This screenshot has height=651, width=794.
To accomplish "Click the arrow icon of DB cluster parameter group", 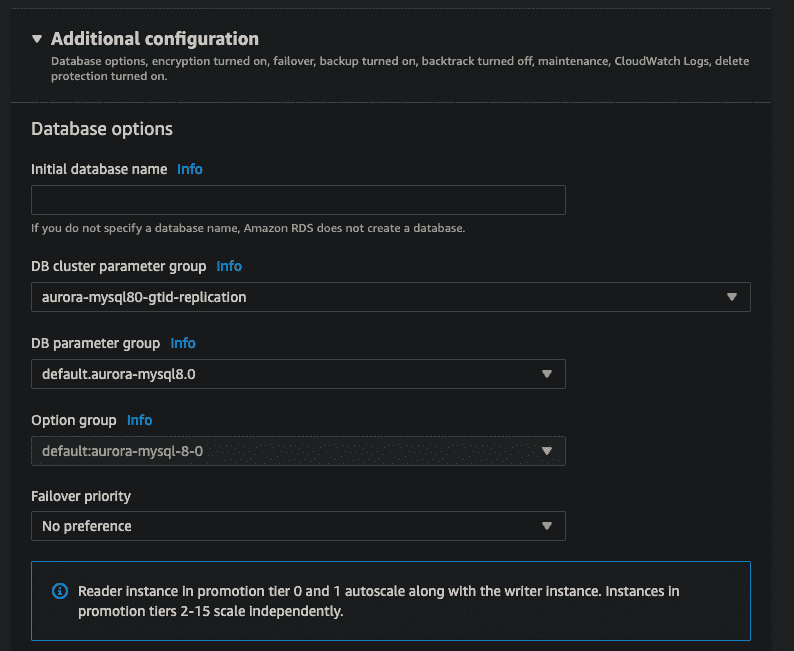I will (x=732, y=297).
